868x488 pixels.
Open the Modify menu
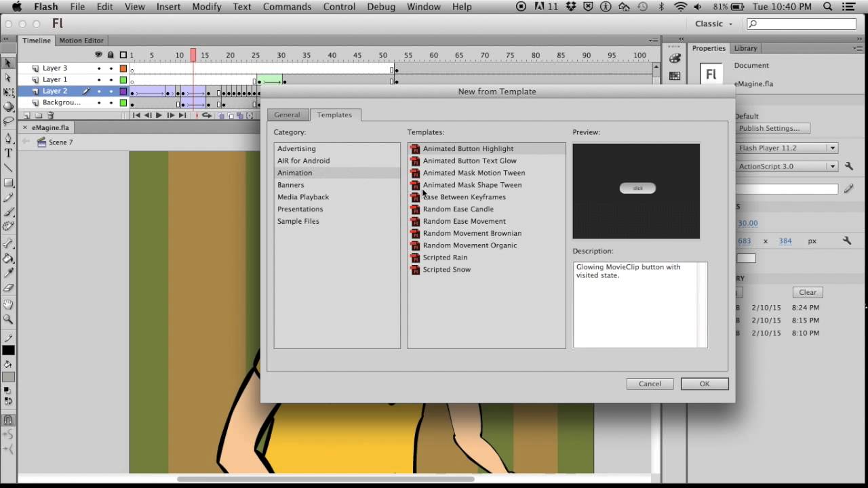207,7
